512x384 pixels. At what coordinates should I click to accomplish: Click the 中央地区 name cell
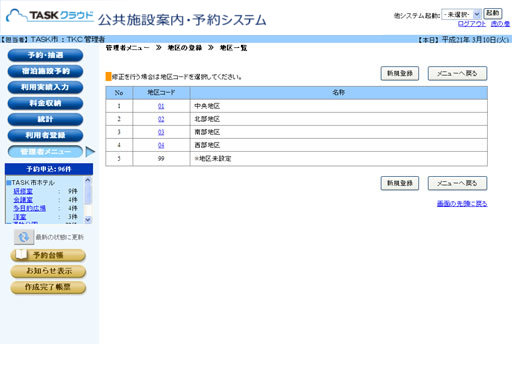(x=339, y=106)
